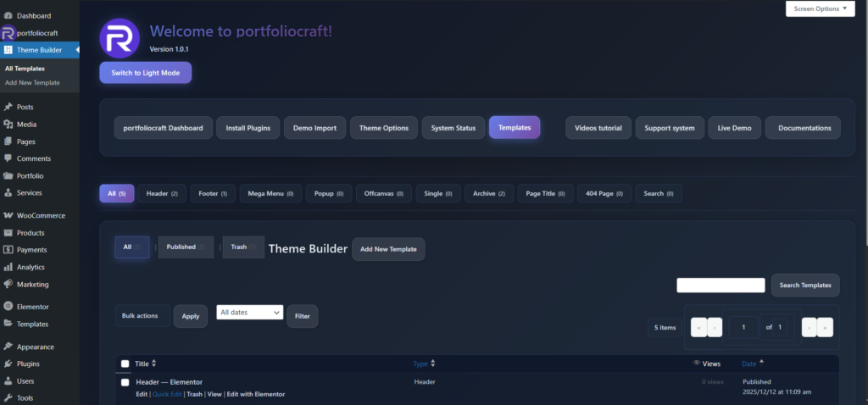Switch to Light Mode
This screenshot has height=405, width=868.
point(145,73)
